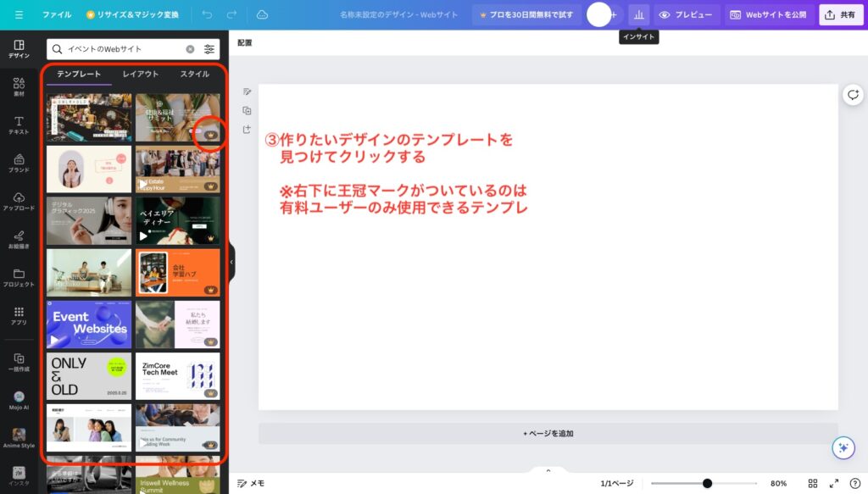This screenshot has width=868, height=494.
Task: Open the grid view icon
Action: pos(813,484)
